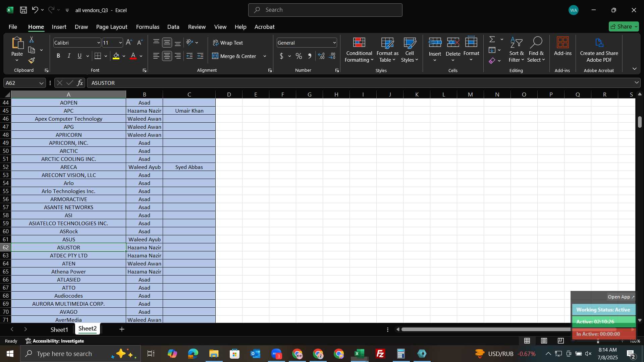This screenshot has height=362, width=644.
Task: Click Accessibility: Investigate in status bar
Action: click(55, 341)
